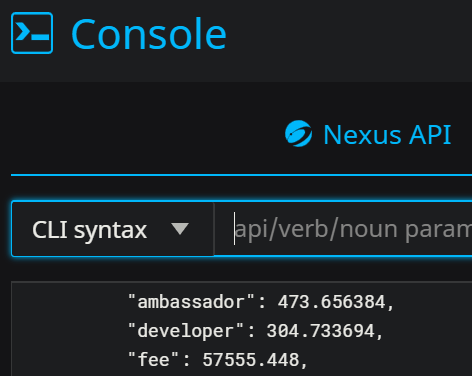Open the CLI syntax dropdown

pyautogui.click(x=112, y=229)
